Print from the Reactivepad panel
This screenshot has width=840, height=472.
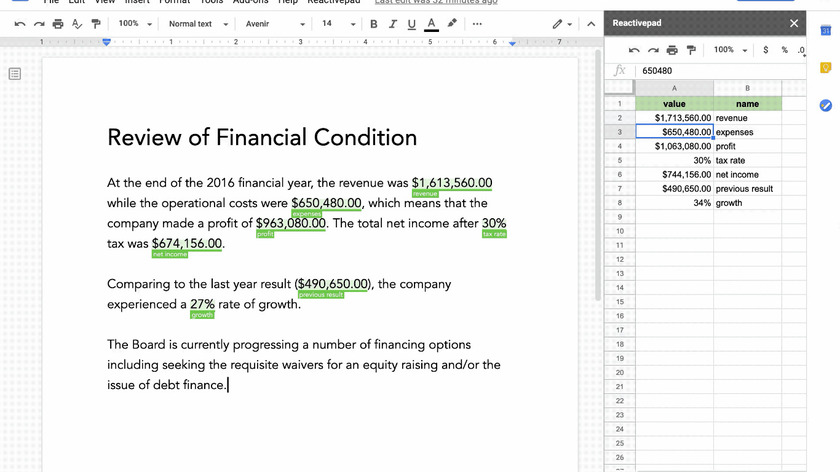pos(672,50)
